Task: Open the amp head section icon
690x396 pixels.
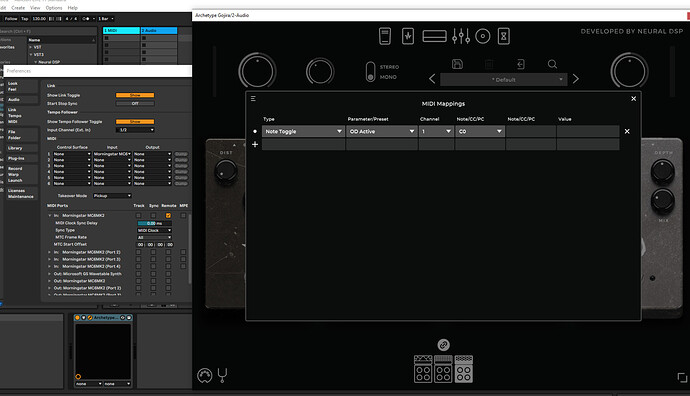Action: pos(434,36)
